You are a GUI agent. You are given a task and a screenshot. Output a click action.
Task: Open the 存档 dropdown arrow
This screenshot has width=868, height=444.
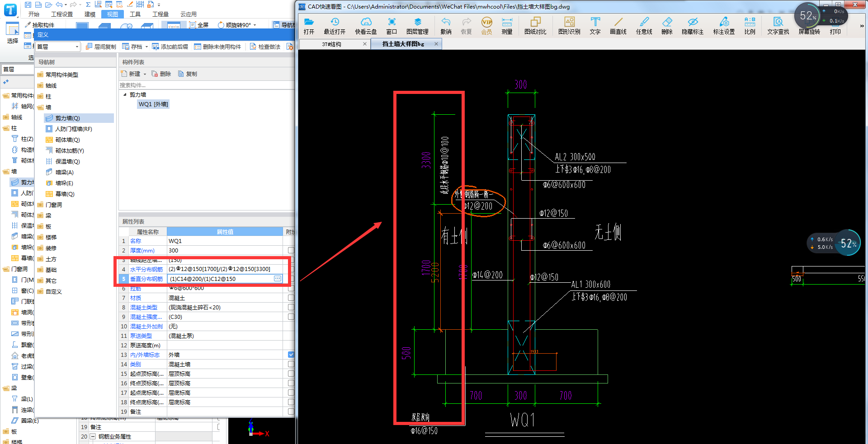pos(146,47)
